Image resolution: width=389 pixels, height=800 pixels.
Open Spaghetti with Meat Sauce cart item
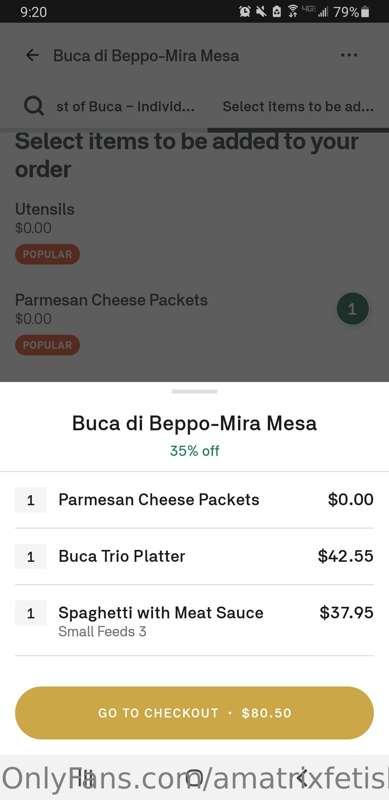[x=194, y=620]
